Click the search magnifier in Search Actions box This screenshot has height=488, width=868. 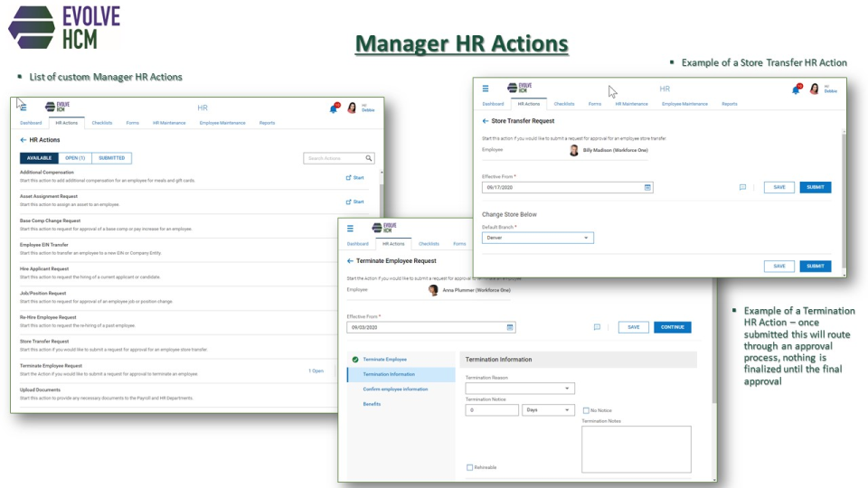pos(369,158)
